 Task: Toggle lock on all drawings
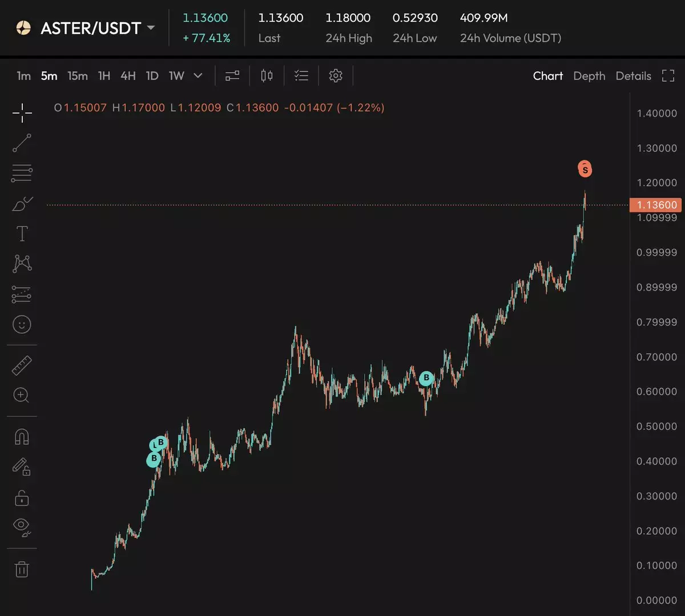pos(22,498)
